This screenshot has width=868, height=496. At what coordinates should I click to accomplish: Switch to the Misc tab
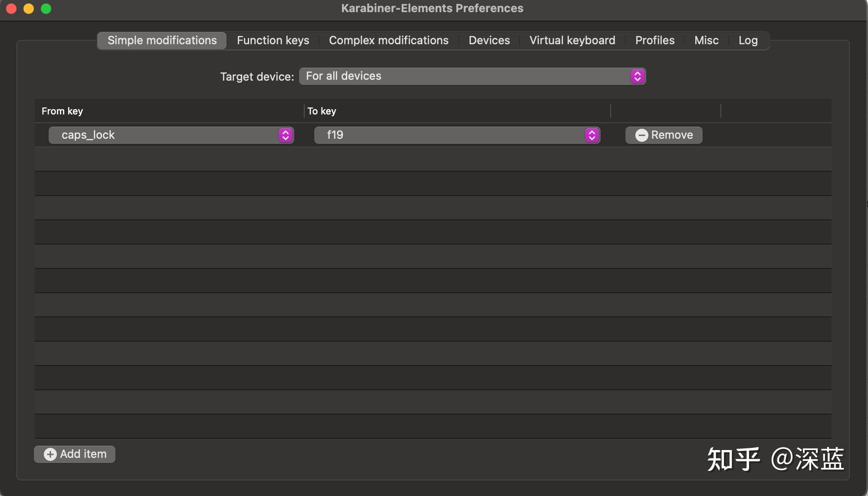pos(706,41)
